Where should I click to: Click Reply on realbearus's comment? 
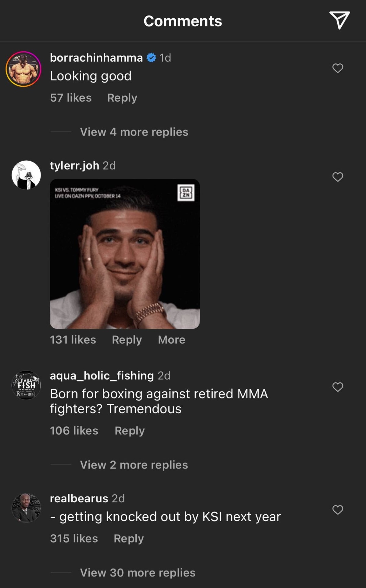click(129, 538)
